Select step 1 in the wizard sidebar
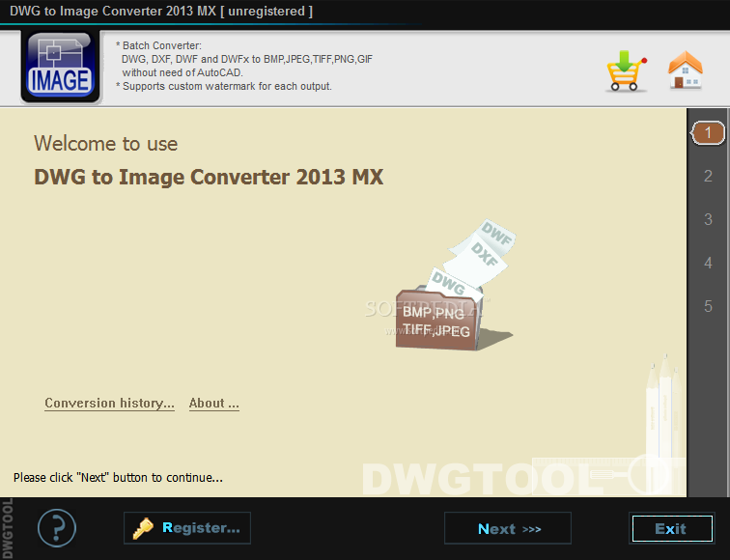 708,133
